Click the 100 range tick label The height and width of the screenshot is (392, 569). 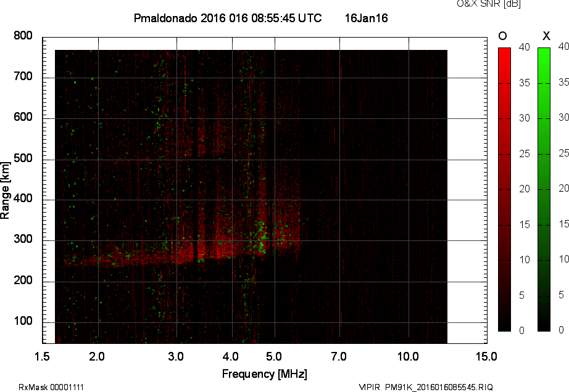(x=23, y=321)
